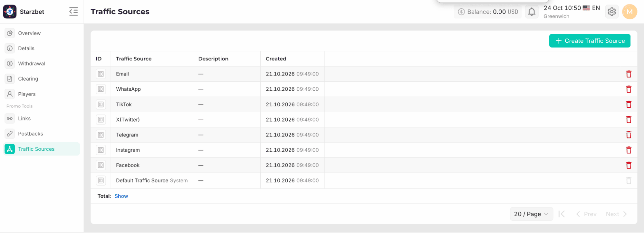The image size is (644, 233).
Task: Select the Default Traffic Source System text
Action: click(x=152, y=180)
